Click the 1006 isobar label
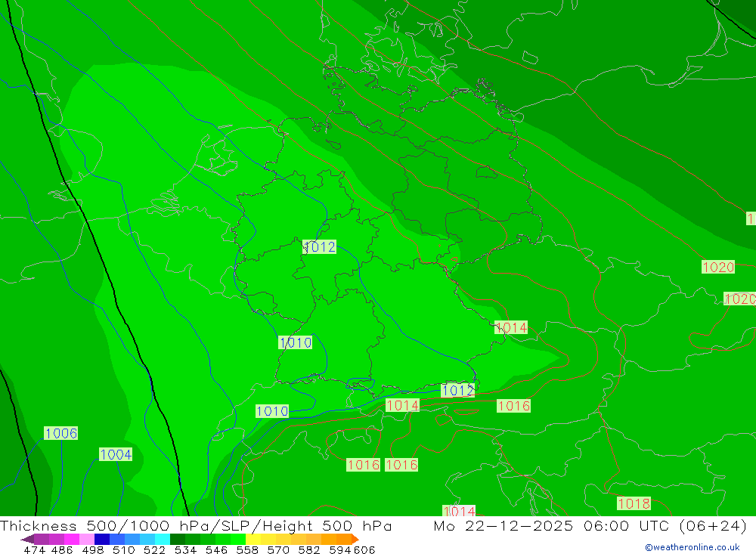Image resolution: width=756 pixels, height=554 pixels. 60,433
